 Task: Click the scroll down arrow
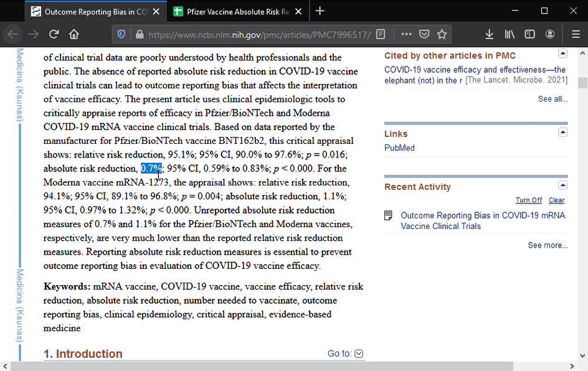582,355
